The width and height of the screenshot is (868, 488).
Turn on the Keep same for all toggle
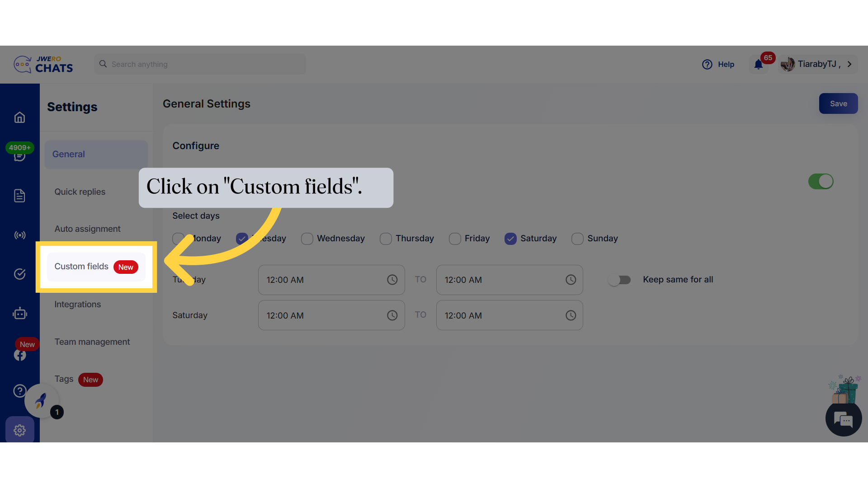pos(620,280)
